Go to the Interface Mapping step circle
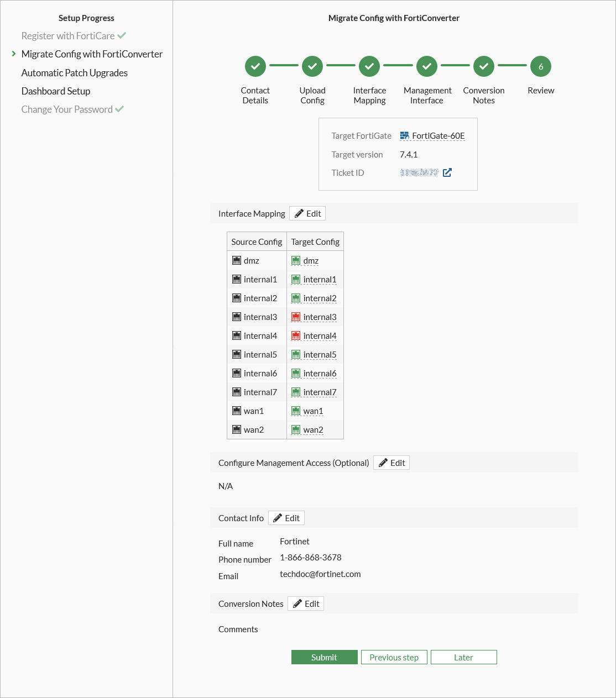 pyautogui.click(x=369, y=66)
